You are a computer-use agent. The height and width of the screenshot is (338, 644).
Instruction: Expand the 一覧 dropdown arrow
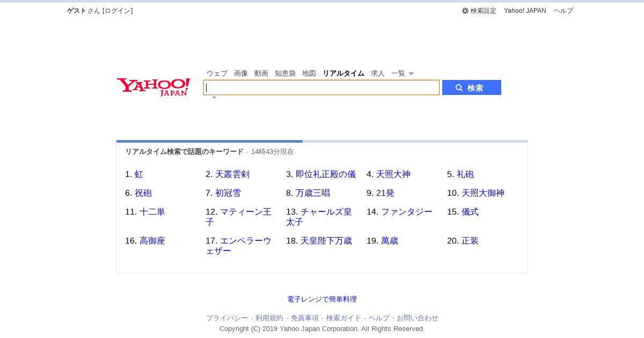coord(411,74)
